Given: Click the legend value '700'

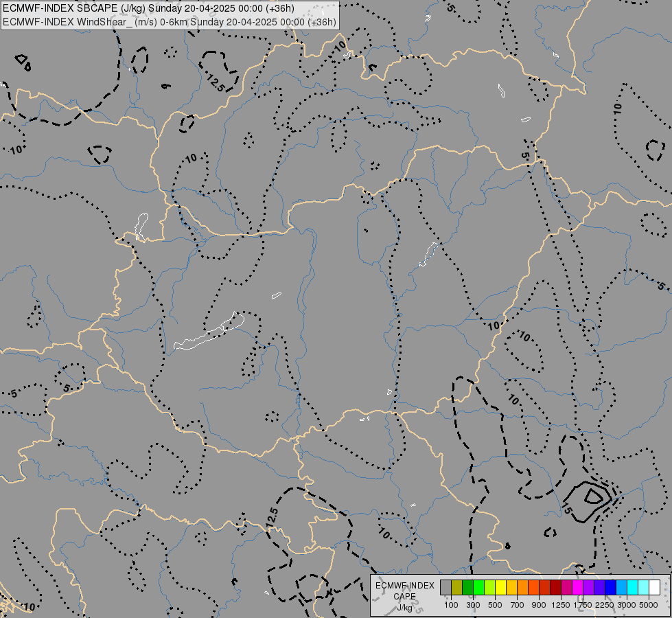Looking at the screenshot, I should tap(518, 605).
